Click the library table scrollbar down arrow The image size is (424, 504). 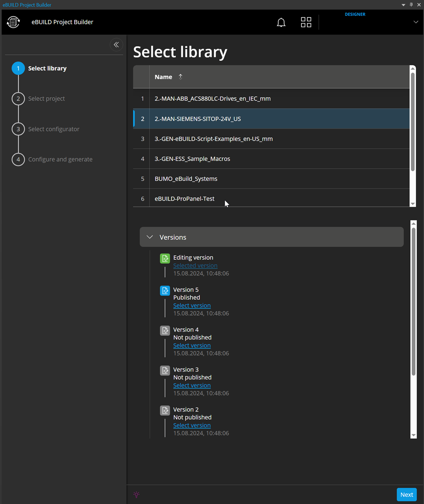(x=413, y=204)
